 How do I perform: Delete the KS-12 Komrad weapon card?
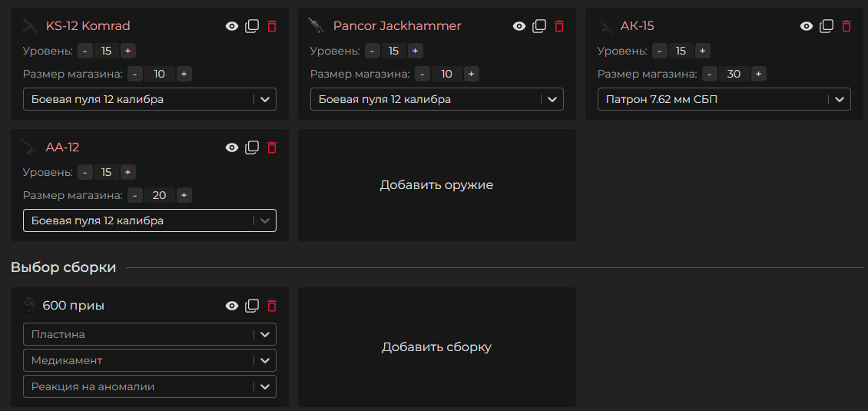pos(272,26)
